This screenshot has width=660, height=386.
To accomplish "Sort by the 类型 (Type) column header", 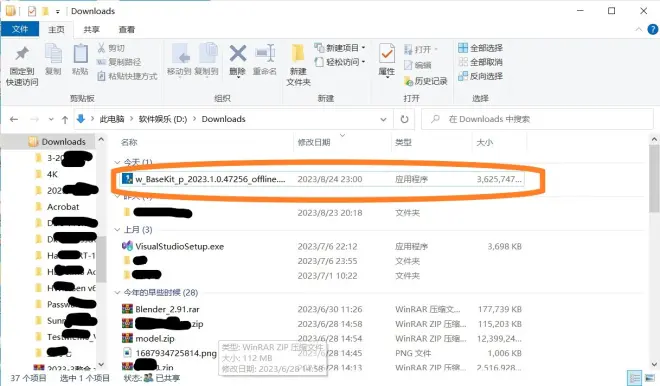I will coord(403,142).
